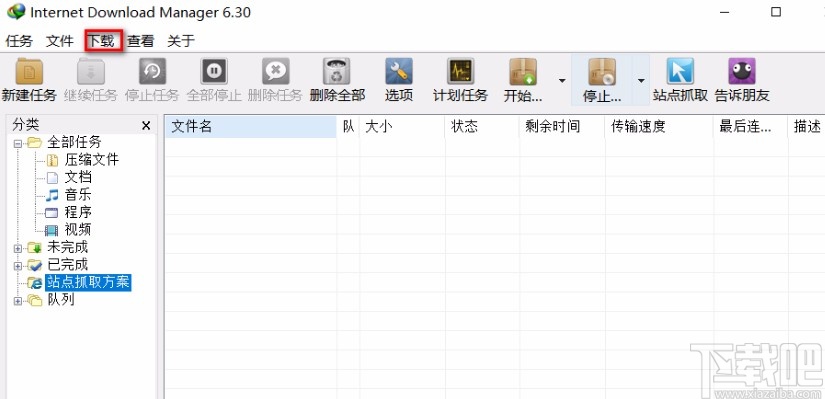The height and width of the screenshot is (399, 825).
Task: Sort by 剩余时间 column header
Action: pyautogui.click(x=562, y=126)
